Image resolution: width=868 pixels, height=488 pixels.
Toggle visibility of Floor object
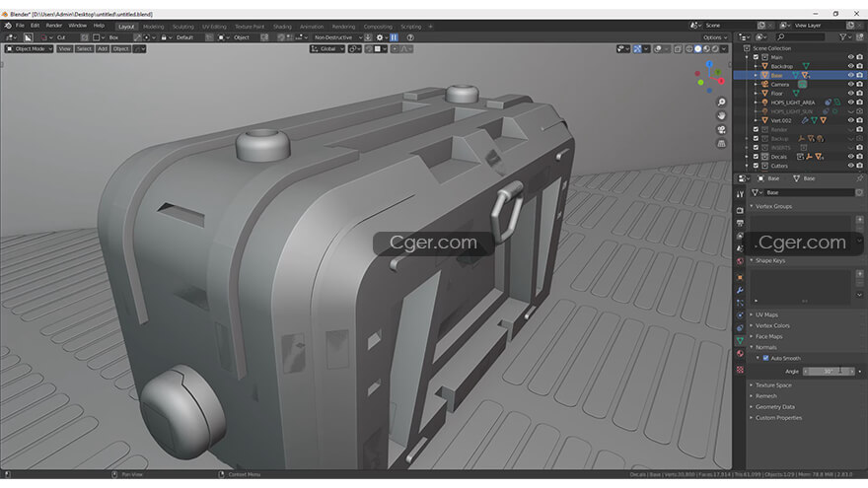click(x=851, y=93)
